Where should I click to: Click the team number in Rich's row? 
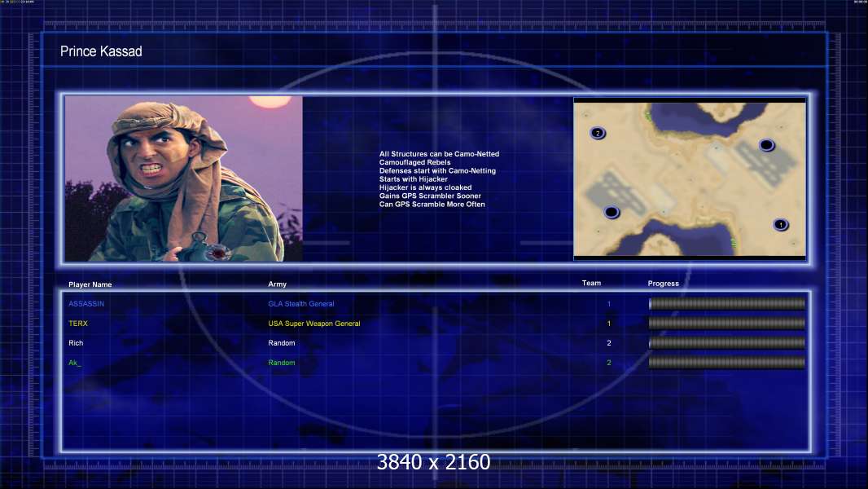pos(609,343)
